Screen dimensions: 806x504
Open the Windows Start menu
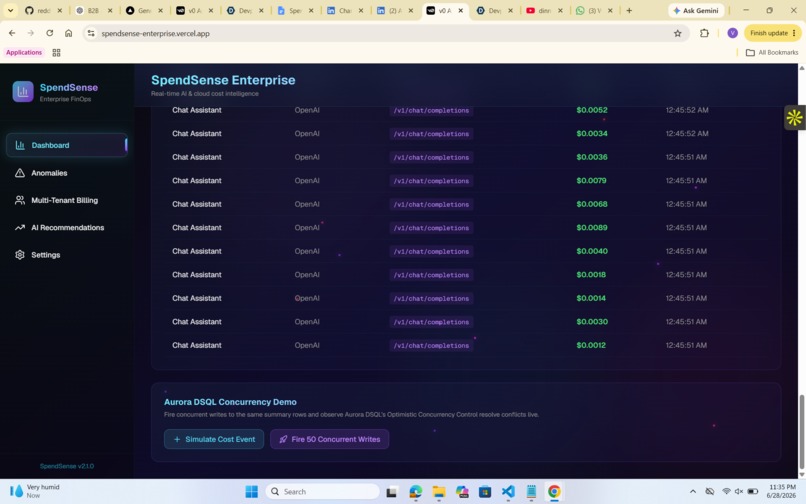251,492
